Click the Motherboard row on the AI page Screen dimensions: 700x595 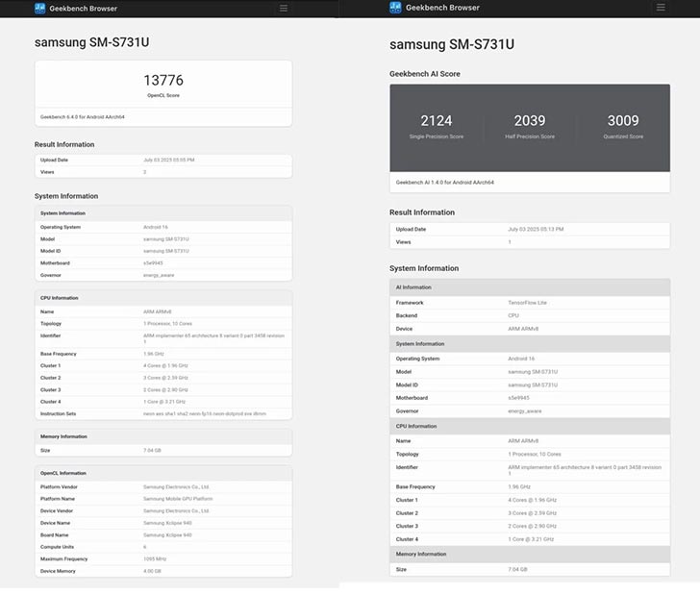(530, 398)
